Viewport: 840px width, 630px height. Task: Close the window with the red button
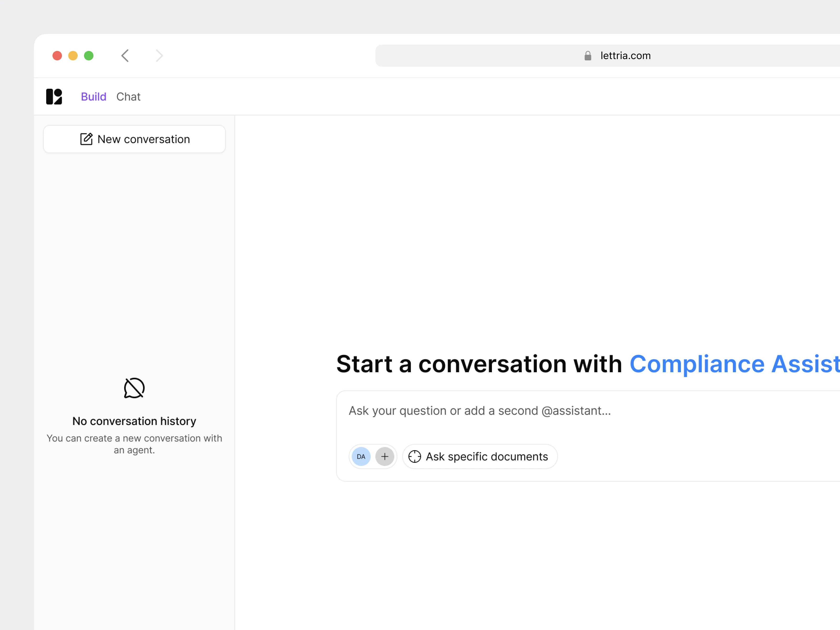[57, 56]
